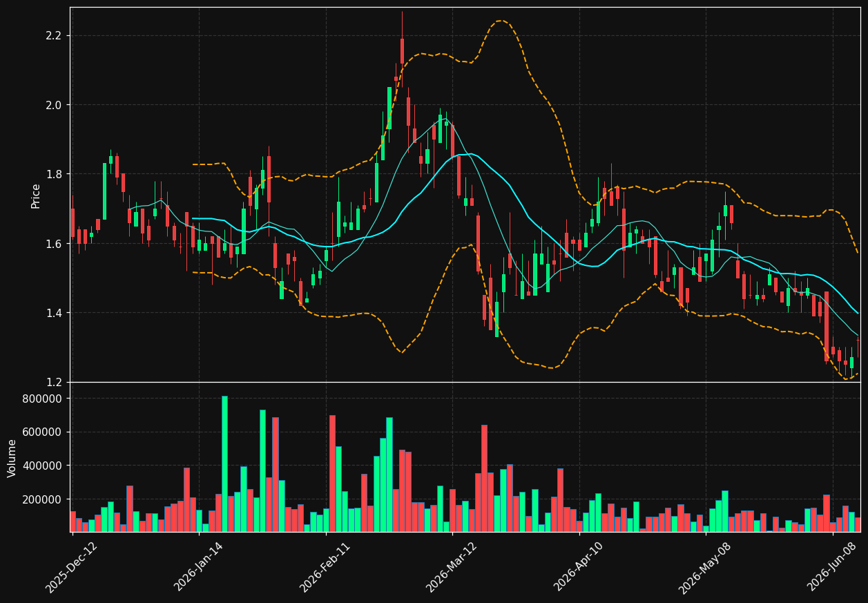Click the 2026-Jan-14 date label
Screen dimensions: 868x603
(x=199, y=566)
